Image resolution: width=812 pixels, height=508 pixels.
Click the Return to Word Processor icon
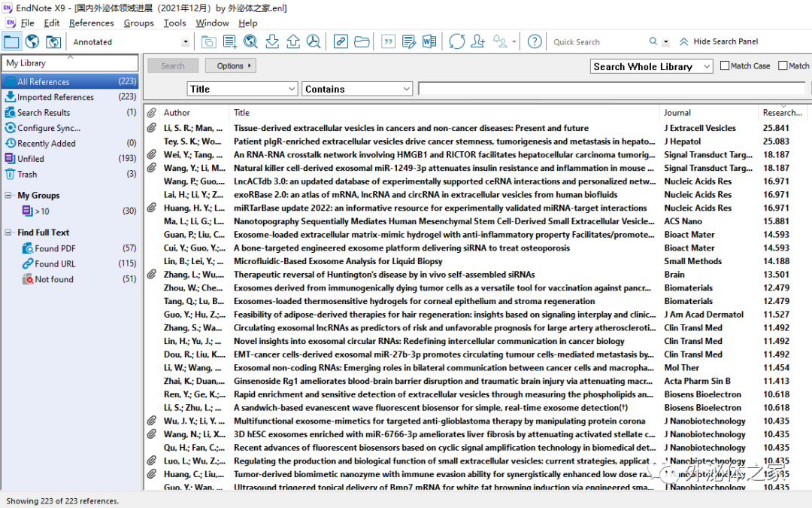429,41
